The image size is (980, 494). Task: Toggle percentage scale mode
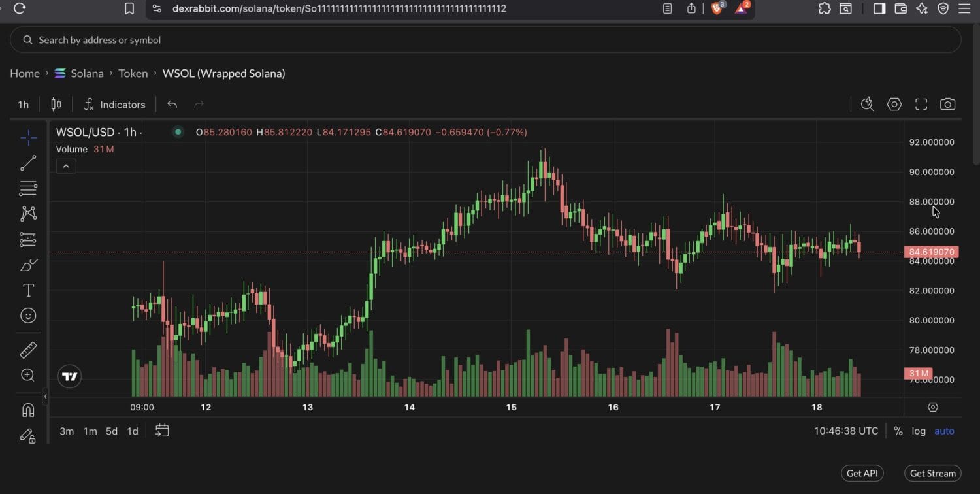click(x=898, y=431)
